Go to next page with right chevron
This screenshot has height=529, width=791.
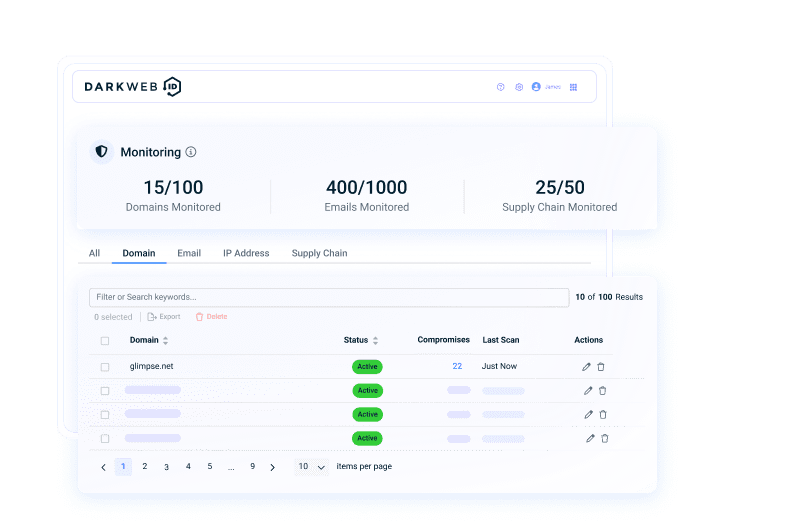click(x=272, y=467)
